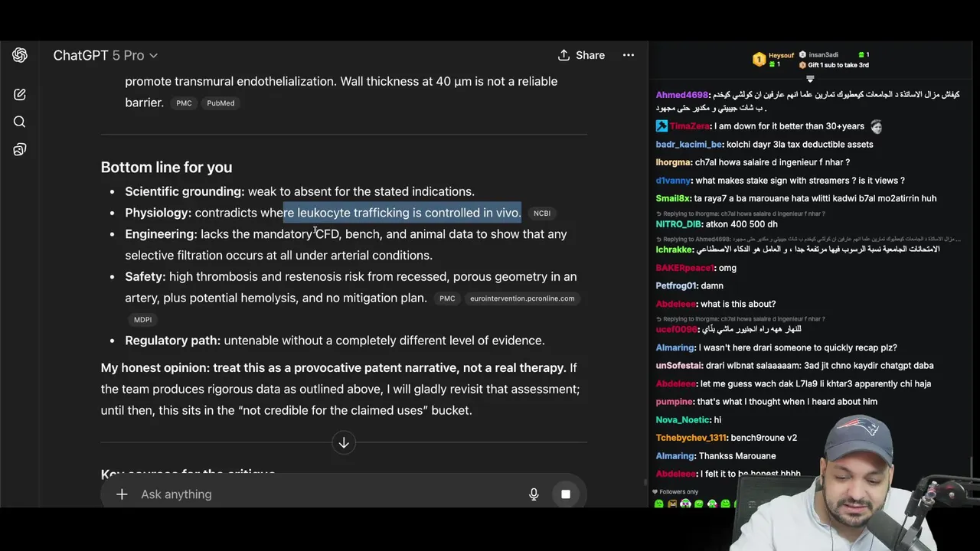Click username Nova_Noetic in chat

pos(683,419)
